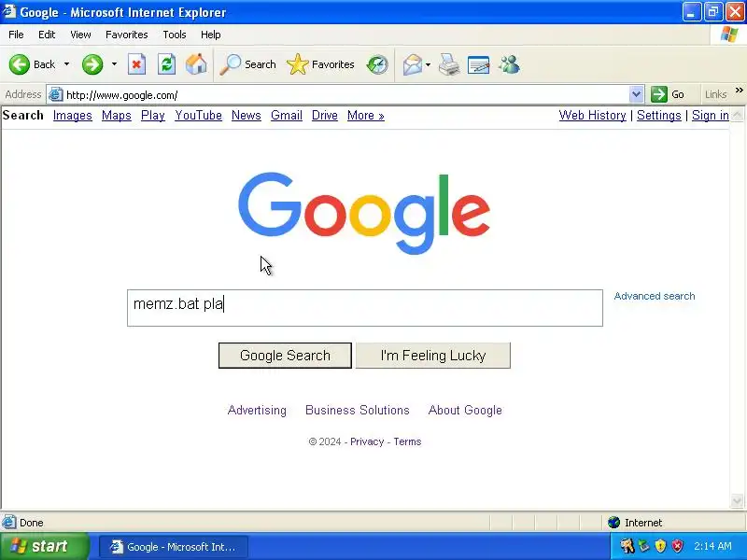Open the Search pane with magnifier icon

pos(231,64)
